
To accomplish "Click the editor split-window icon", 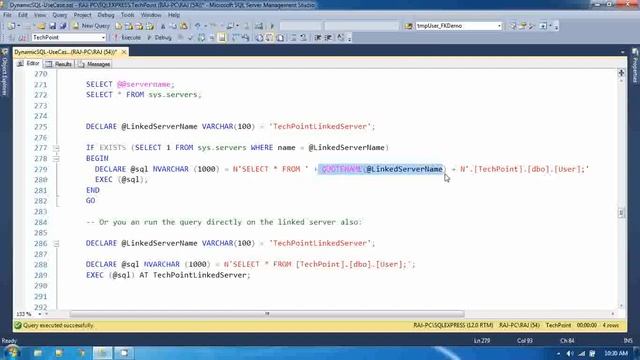I will [x=621, y=73].
